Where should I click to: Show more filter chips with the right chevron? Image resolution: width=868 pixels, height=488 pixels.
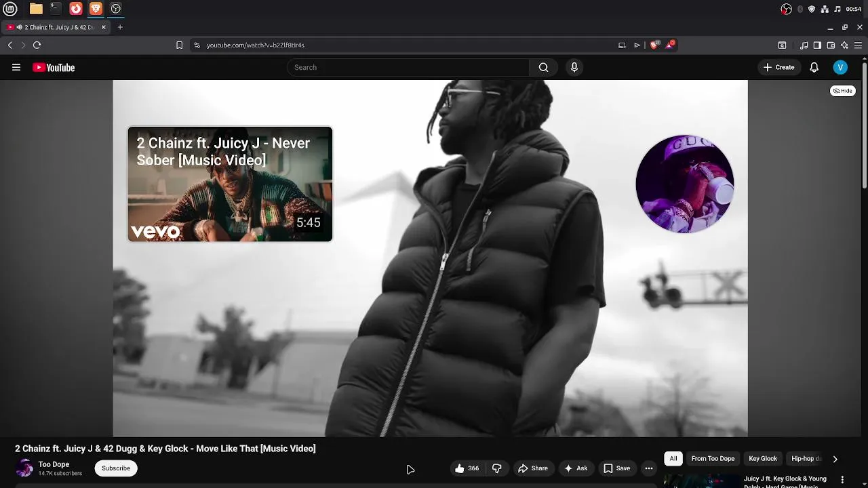[x=835, y=459]
